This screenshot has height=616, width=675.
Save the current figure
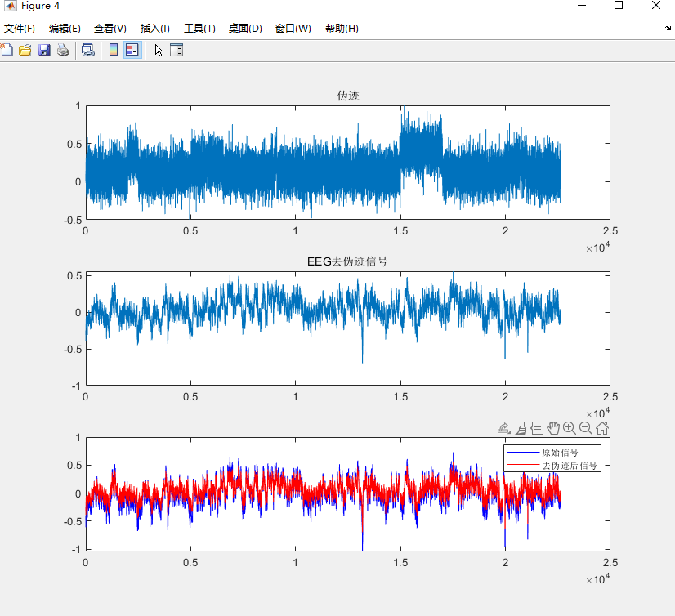coord(45,49)
